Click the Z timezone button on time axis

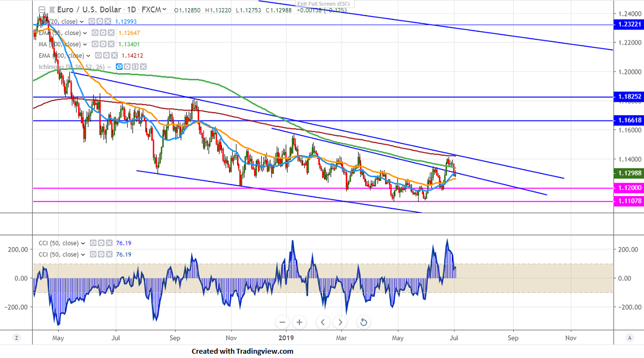coord(17,338)
